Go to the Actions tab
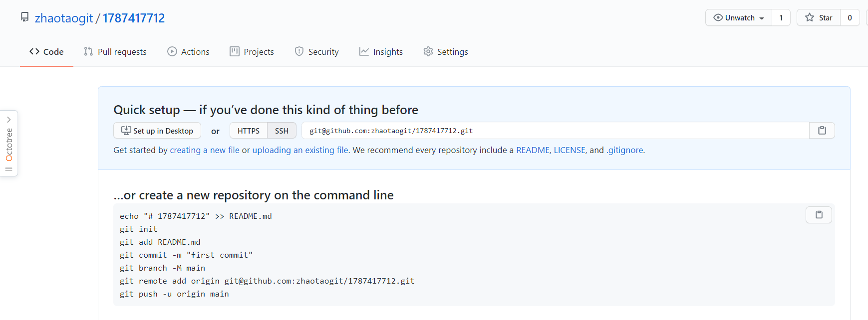Screen dimensions: 868x320 (x=188, y=52)
